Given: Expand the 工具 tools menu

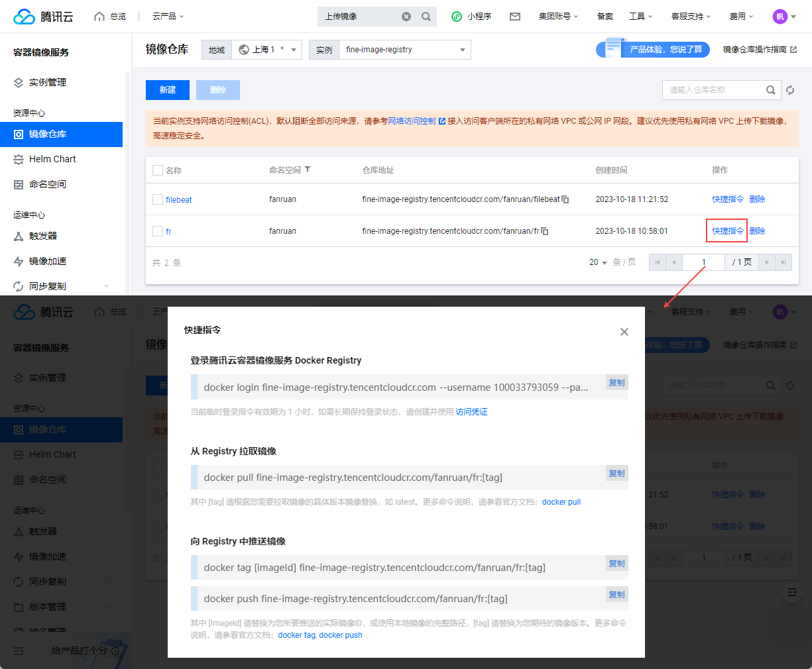Looking at the screenshot, I should pos(641,17).
